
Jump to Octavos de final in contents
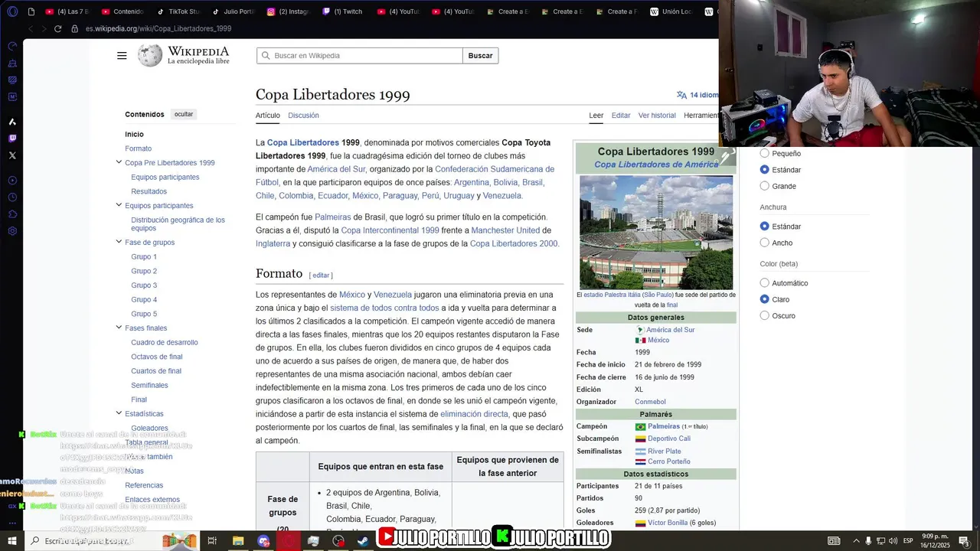pos(156,357)
